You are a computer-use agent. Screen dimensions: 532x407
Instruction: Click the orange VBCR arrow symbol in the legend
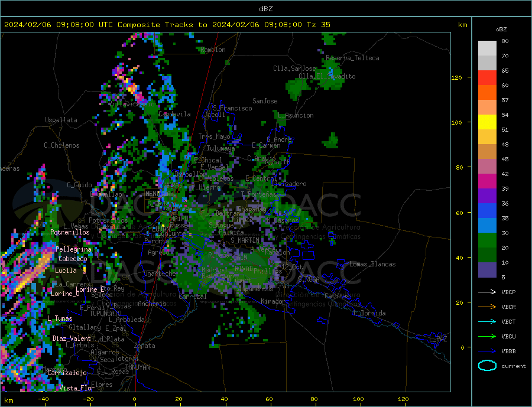click(x=487, y=307)
